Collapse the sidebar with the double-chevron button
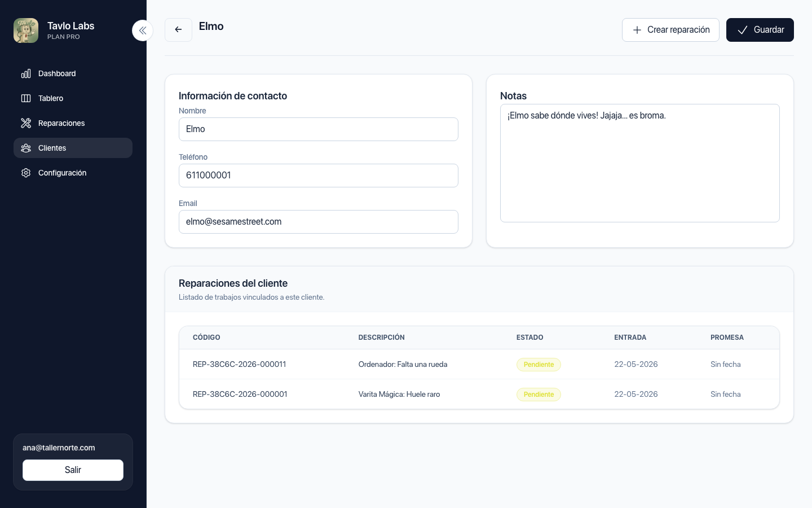 pos(143,30)
